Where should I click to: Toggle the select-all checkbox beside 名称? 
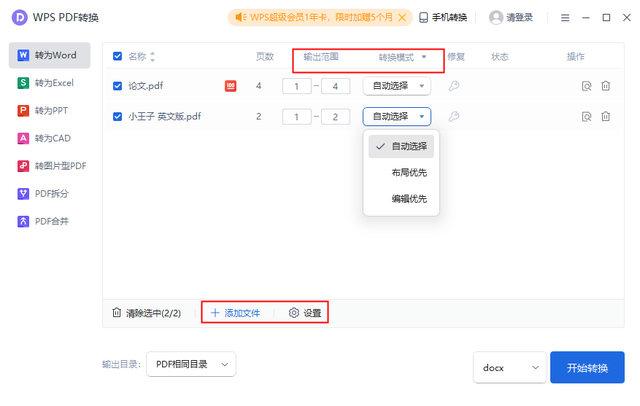tap(118, 56)
